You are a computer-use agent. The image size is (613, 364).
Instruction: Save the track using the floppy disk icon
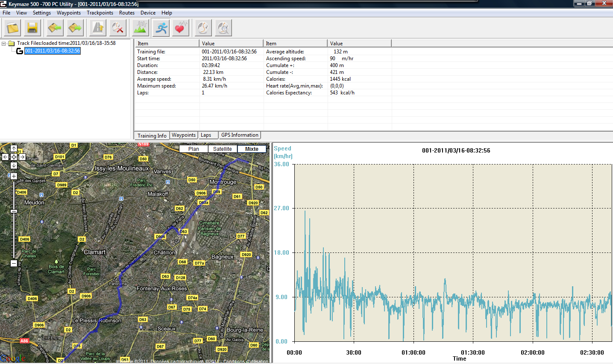[x=32, y=28]
